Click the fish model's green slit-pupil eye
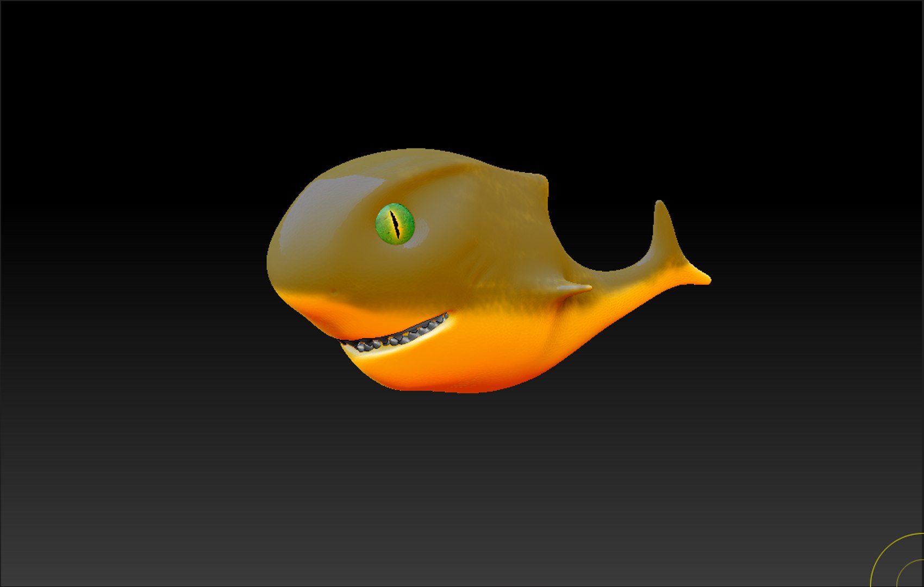The height and width of the screenshot is (587, 924). point(395,224)
